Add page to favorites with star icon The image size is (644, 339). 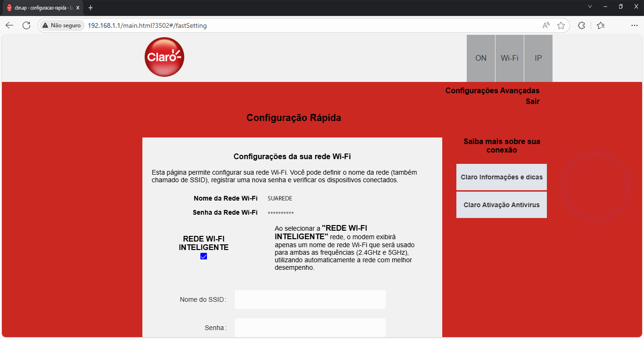coord(561,25)
